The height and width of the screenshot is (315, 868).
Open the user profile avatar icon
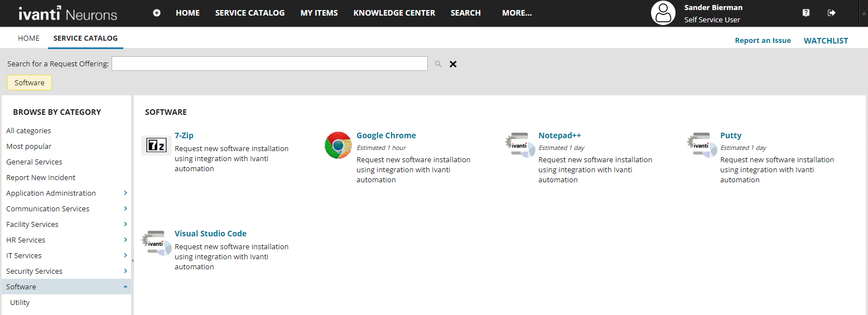coord(663,13)
